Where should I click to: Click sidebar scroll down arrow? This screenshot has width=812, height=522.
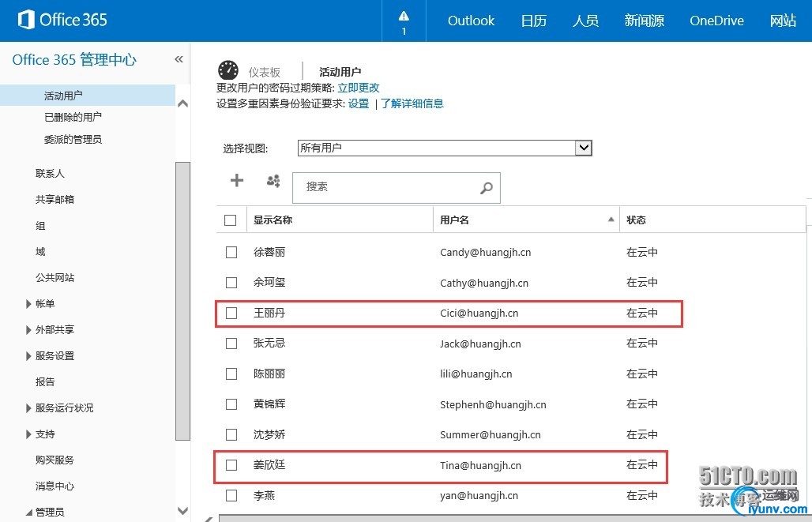182,511
